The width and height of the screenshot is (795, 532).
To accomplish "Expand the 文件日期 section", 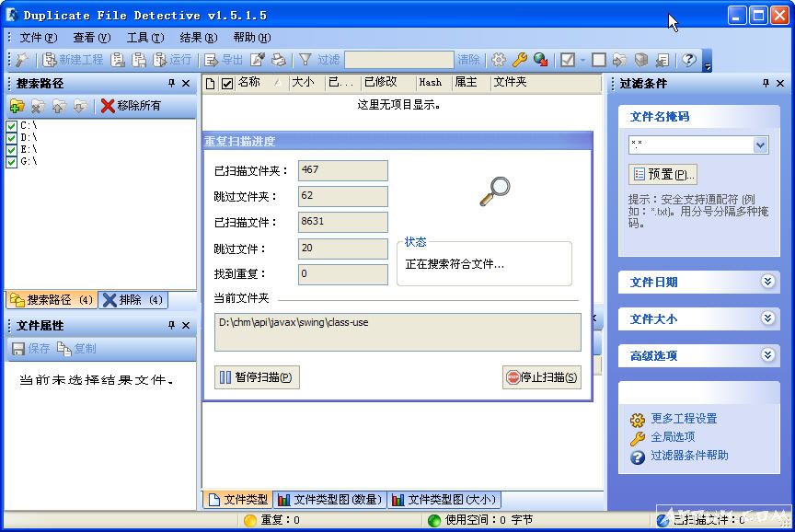I will (767, 282).
